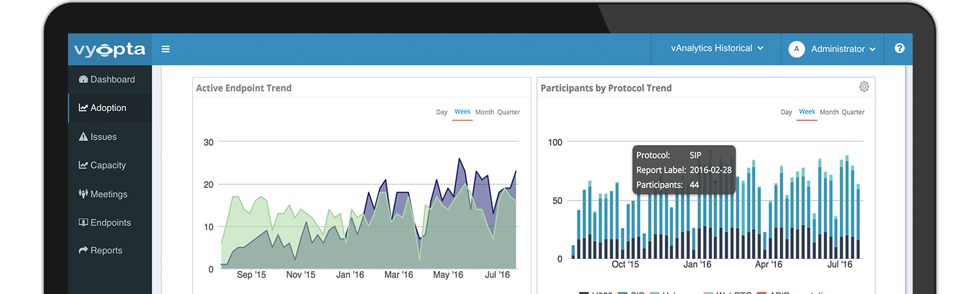Click the dark blue peak near May '16
The image size is (980, 294).
pyautogui.click(x=460, y=159)
